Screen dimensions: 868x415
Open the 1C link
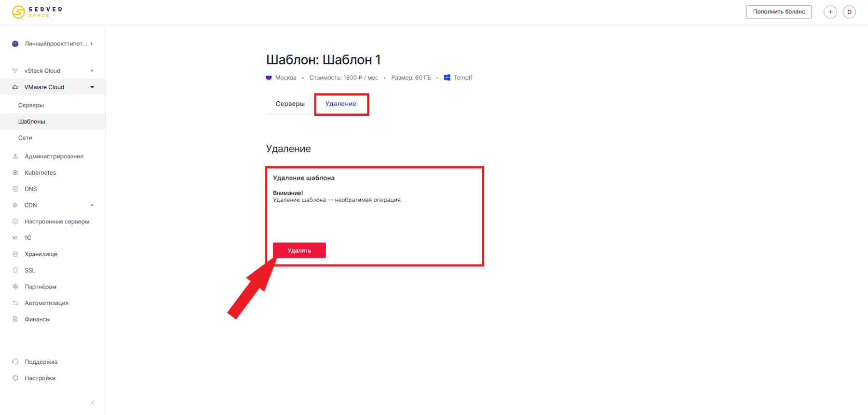28,238
